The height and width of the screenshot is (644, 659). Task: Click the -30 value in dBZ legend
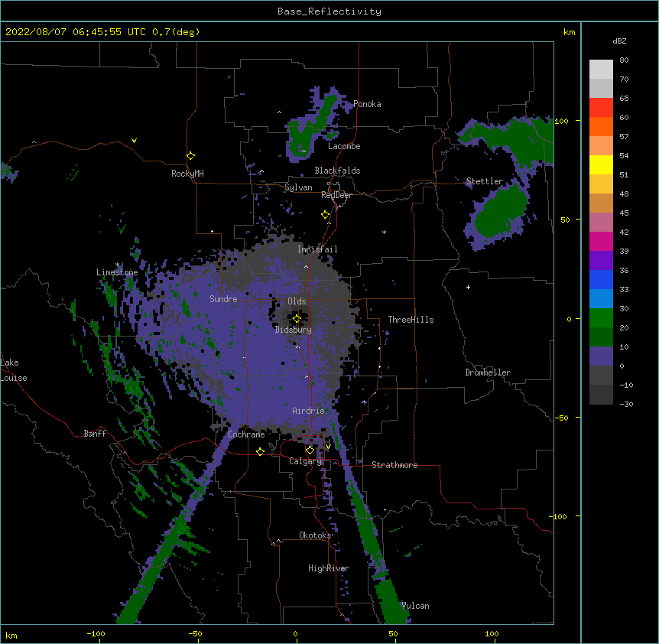pos(626,404)
